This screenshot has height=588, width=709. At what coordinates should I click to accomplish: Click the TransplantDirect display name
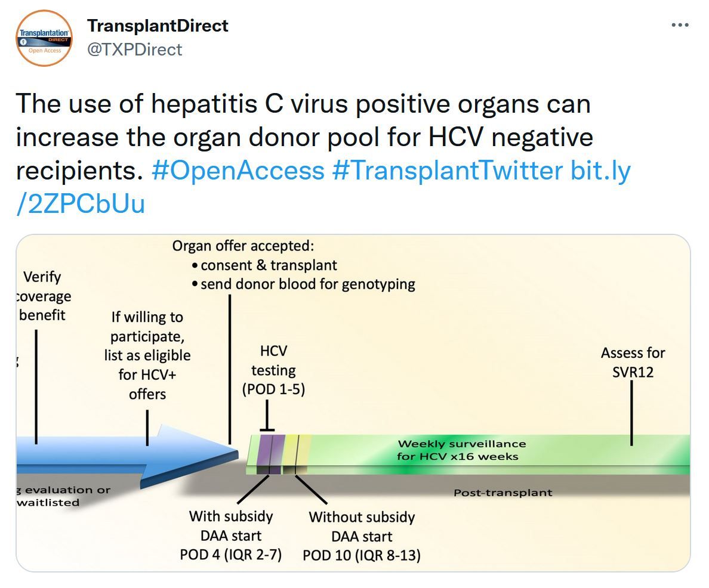[x=158, y=26]
